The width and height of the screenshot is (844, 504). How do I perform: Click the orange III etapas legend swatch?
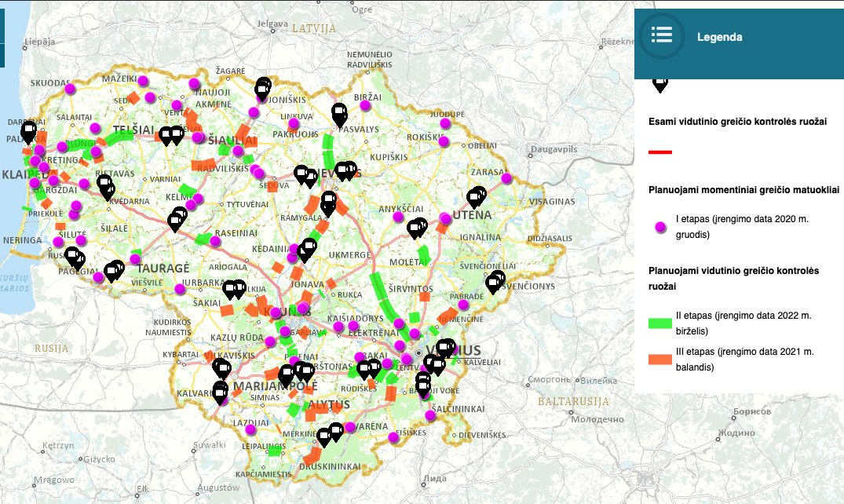[x=660, y=359]
